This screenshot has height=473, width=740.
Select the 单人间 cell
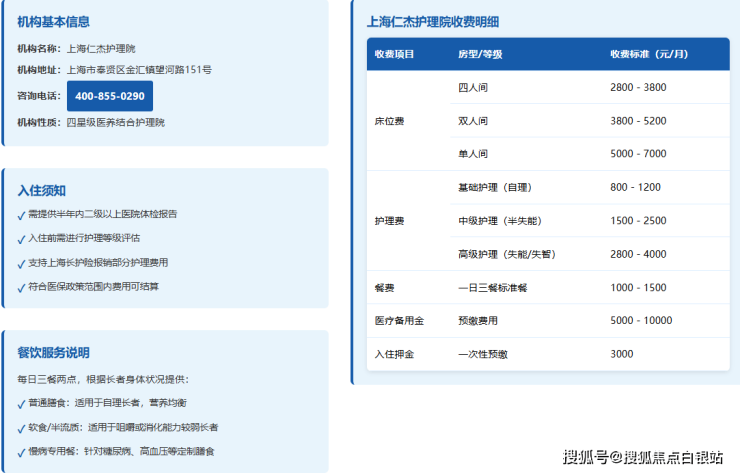pos(473,154)
